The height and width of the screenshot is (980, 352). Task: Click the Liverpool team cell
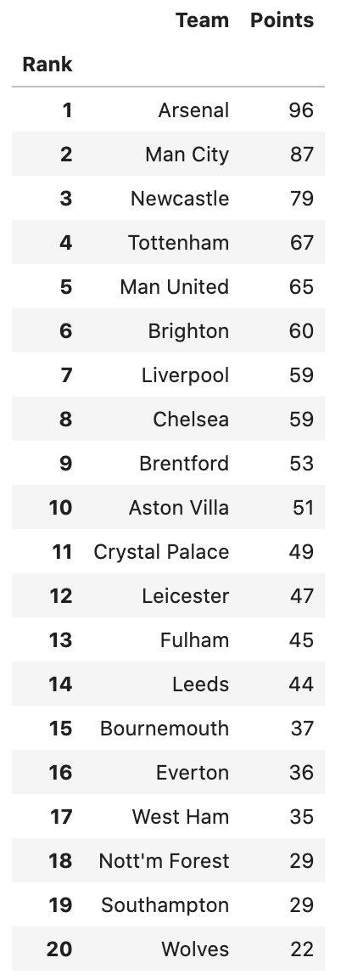[186, 375]
